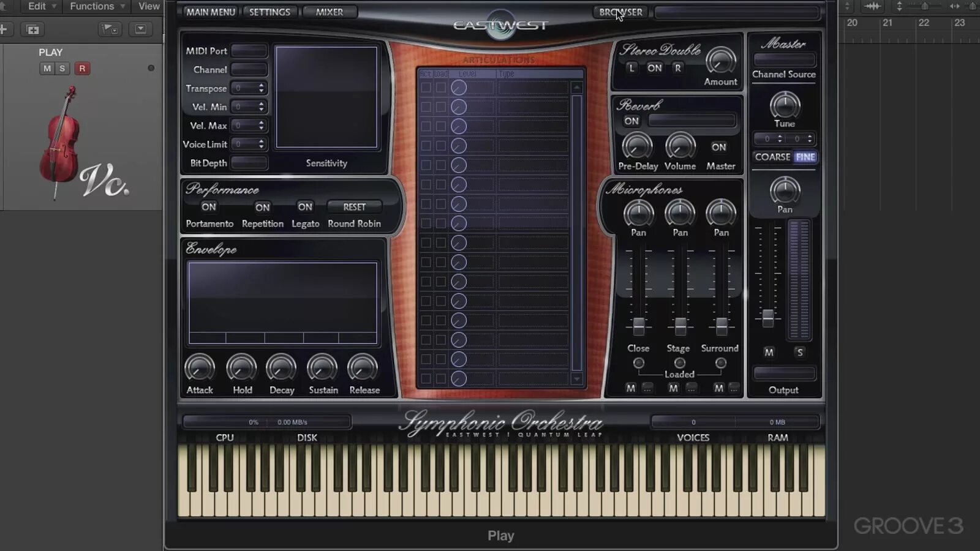Load the Close microphone
Image resolution: width=980 pixels, height=551 pixels.
638,363
